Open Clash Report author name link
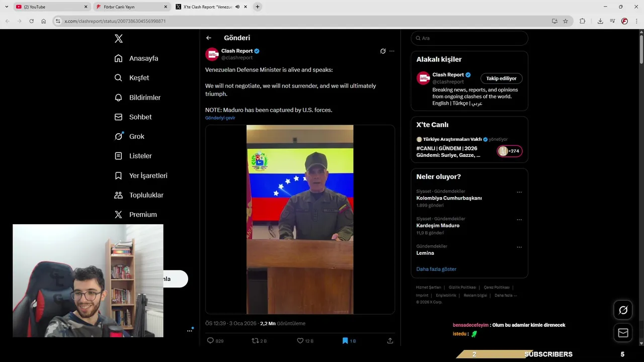Image resolution: width=644 pixels, height=362 pixels. (237, 51)
